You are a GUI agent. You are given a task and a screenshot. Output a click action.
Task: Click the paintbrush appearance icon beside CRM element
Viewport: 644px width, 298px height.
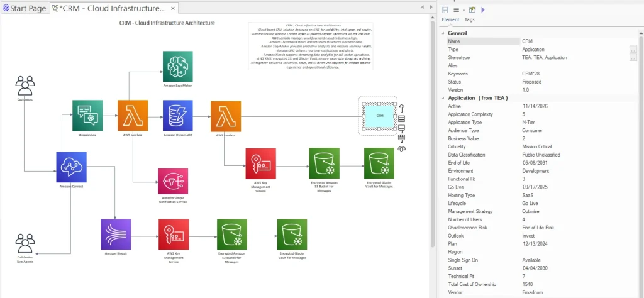pyautogui.click(x=402, y=128)
